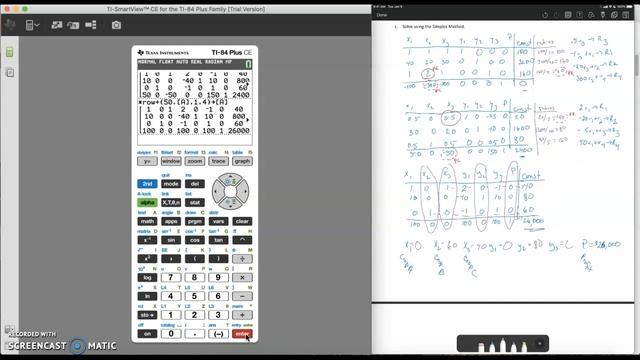
Task: Open the emulator explorer sidebar icon
Action: 10,73
